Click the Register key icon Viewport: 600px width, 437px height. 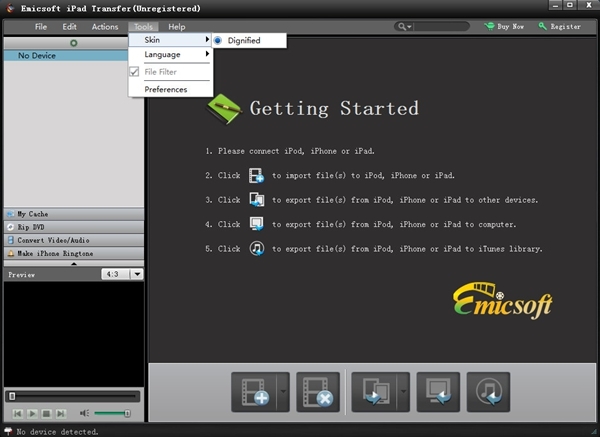pos(542,26)
